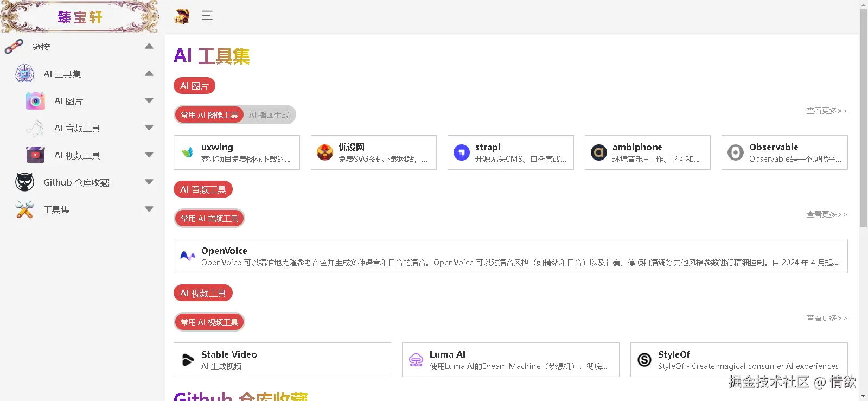This screenshot has width=868, height=401.
Task: Click 查看更多 for the AI 音频工具 section
Action: [x=826, y=214]
